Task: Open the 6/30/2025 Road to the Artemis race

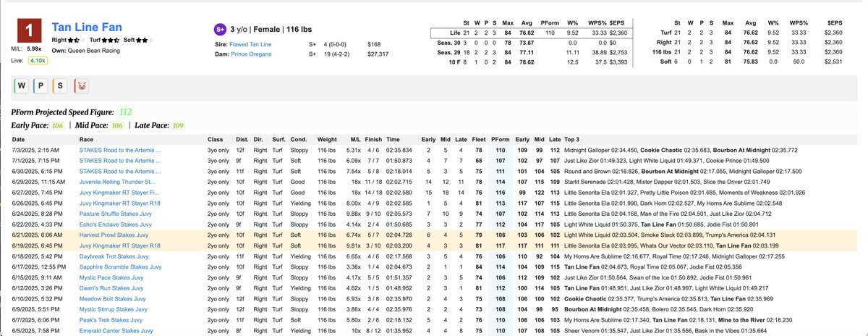Action: (x=120, y=170)
